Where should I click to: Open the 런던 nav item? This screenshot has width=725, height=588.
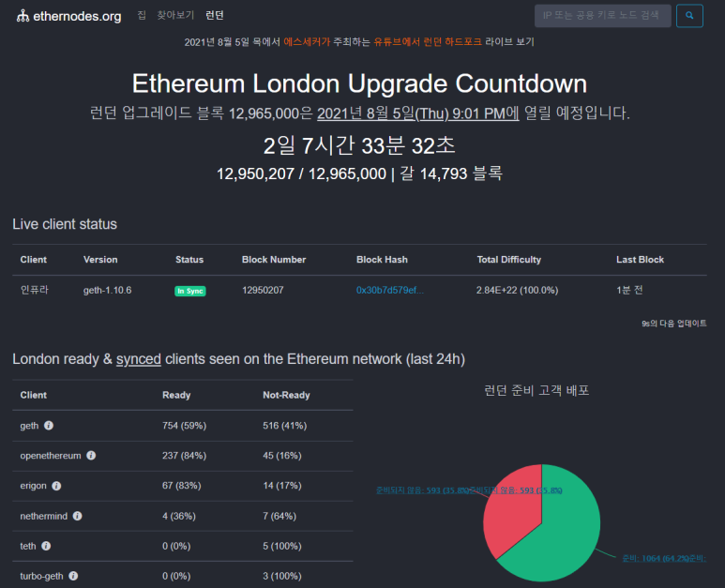click(215, 15)
